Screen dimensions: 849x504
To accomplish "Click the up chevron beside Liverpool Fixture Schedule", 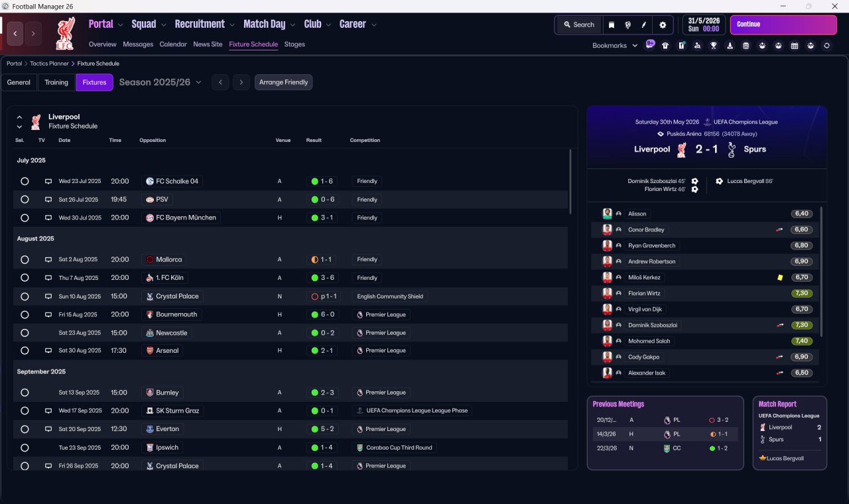I will click(x=19, y=117).
